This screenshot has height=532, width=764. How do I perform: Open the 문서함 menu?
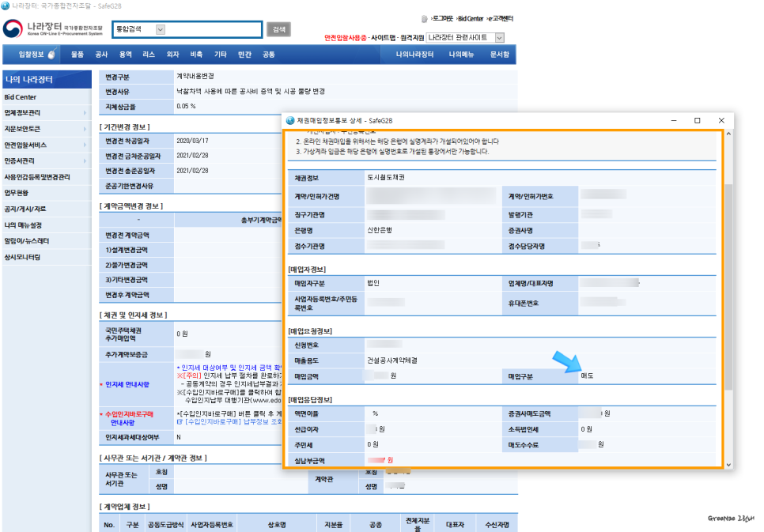500,55
